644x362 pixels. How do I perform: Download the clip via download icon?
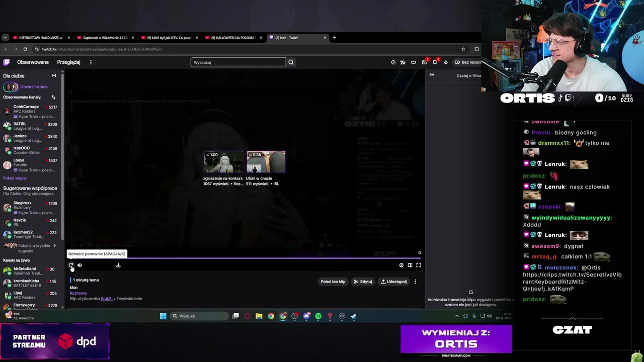tap(118, 265)
